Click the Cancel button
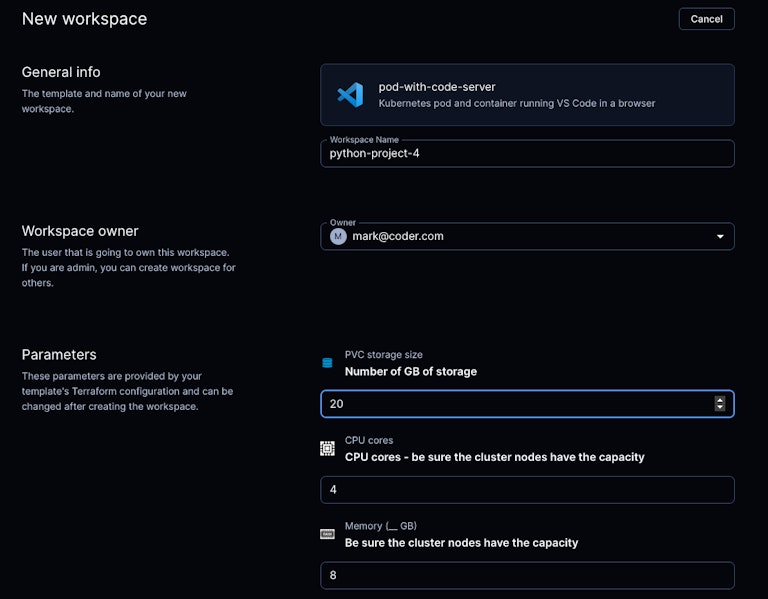 click(706, 19)
